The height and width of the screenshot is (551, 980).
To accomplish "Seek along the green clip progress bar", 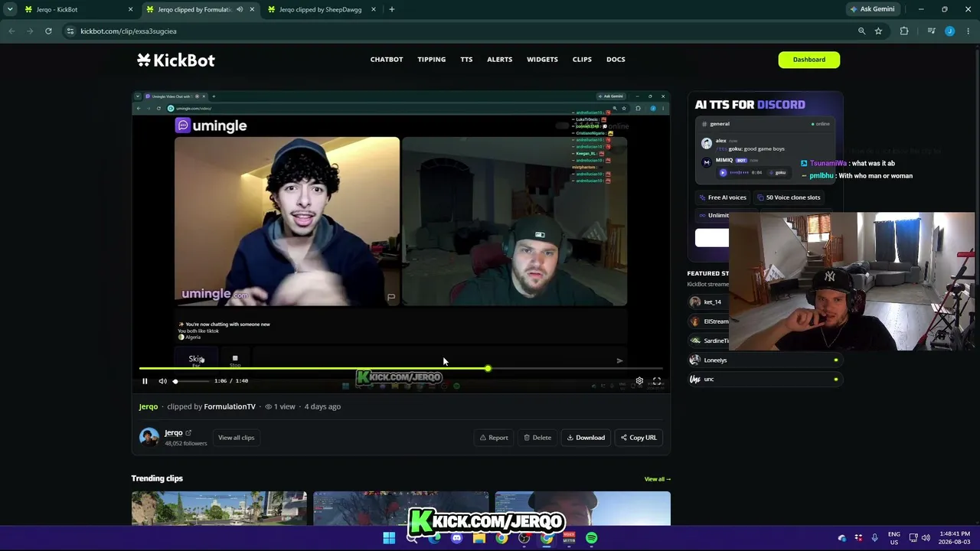I will pos(400,369).
